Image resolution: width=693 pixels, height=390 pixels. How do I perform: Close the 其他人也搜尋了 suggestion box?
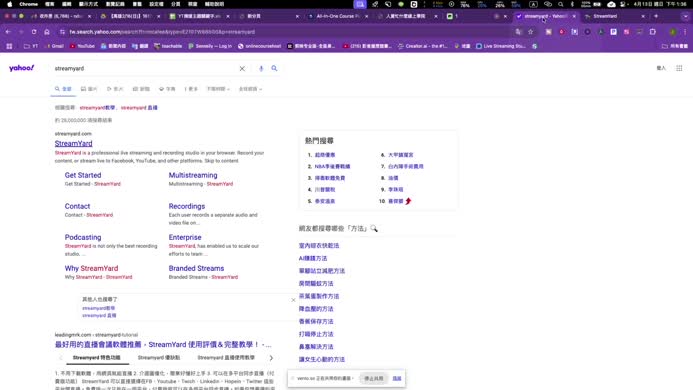[x=293, y=300]
